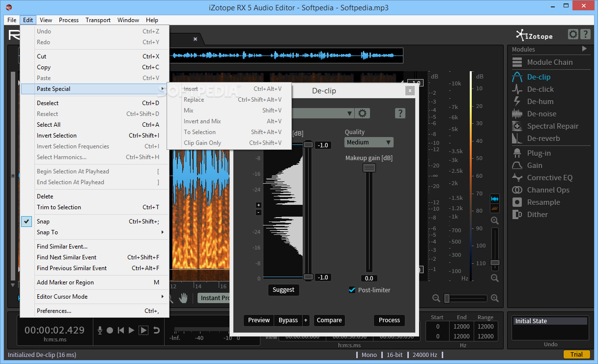This screenshot has height=364, width=598.
Task: Click the Bypass button
Action: pos(288,320)
